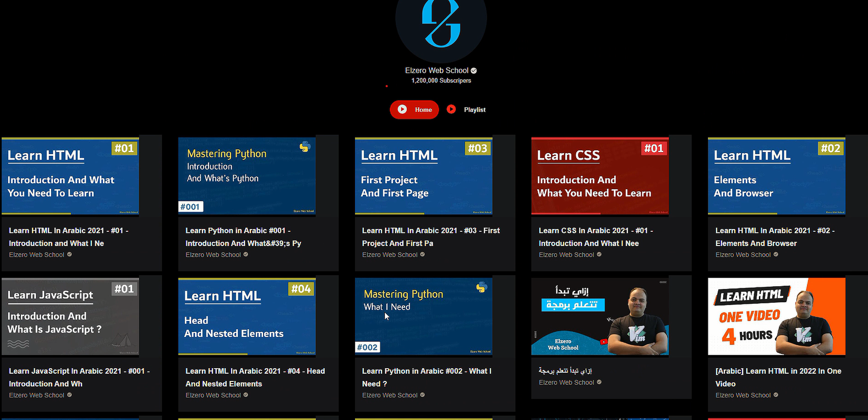Viewport: 868px width, 420px height.
Task: Click verified badge on Learn HTML #01 card
Action: click(69, 254)
